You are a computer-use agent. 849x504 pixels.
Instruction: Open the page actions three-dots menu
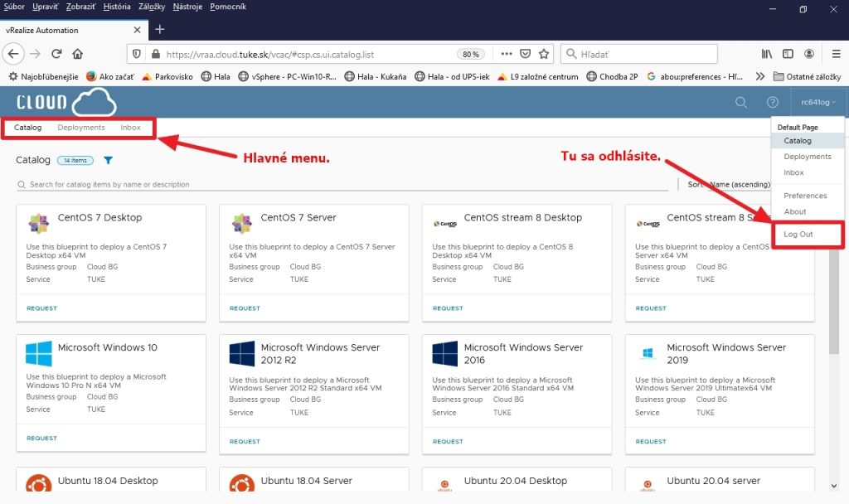507,54
